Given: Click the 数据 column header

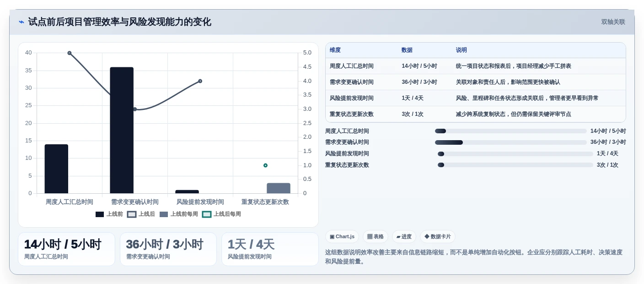Looking at the screenshot, I should [x=407, y=50].
